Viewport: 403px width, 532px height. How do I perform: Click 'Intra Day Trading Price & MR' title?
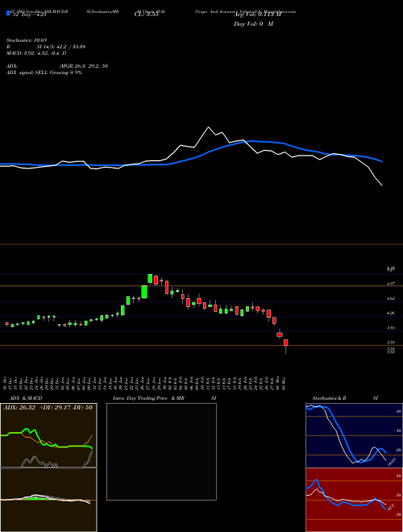(x=148, y=398)
